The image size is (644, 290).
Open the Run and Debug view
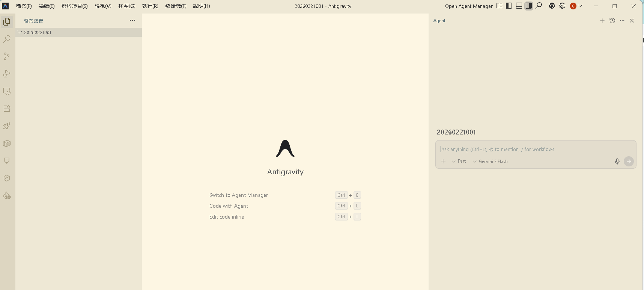click(x=7, y=74)
